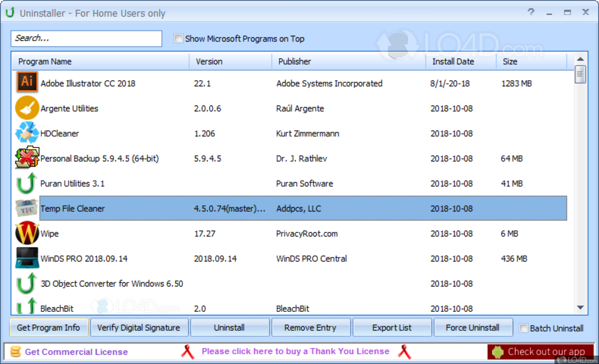This screenshot has width=599, height=364.
Task: Click Adobe Systems Incorporated publisher cell
Action: click(x=329, y=83)
